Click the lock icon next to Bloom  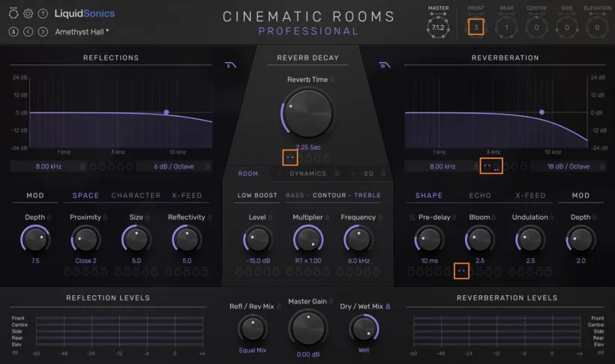point(493,217)
